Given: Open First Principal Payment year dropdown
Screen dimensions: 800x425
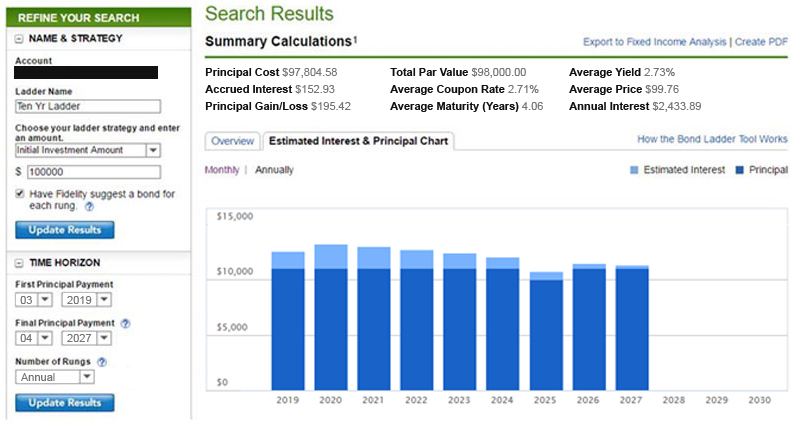Looking at the screenshot, I should (103, 299).
